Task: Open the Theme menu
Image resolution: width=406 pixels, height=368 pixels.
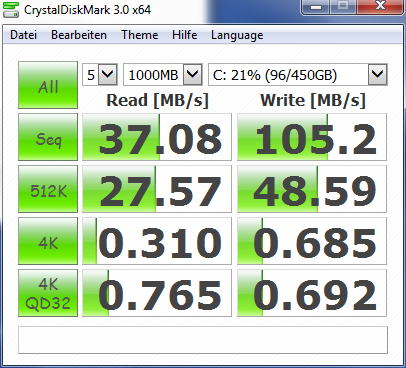Action: tap(140, 35)
